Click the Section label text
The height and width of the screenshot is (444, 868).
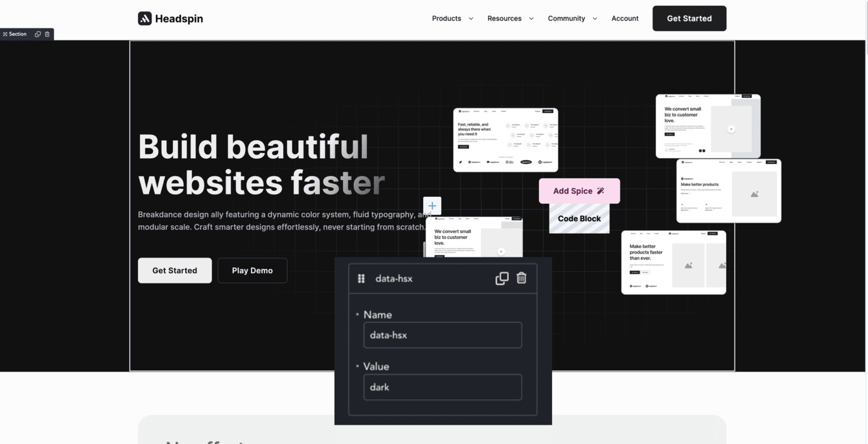(x=18, y=34)
